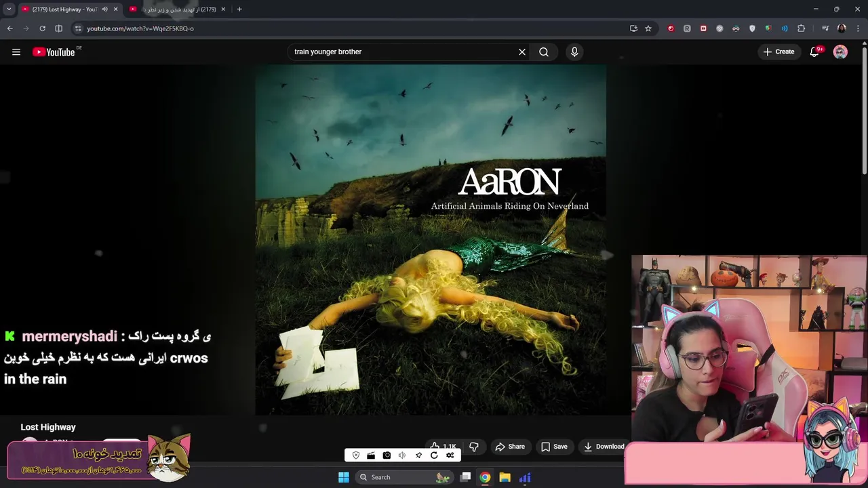Toggle sound in floating toolbar

[x=402, y=455]
